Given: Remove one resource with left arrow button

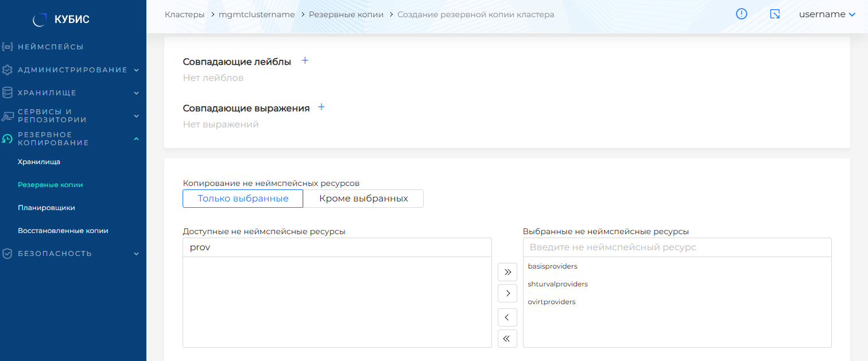Looking at the screenshot, I should [507, 317].
